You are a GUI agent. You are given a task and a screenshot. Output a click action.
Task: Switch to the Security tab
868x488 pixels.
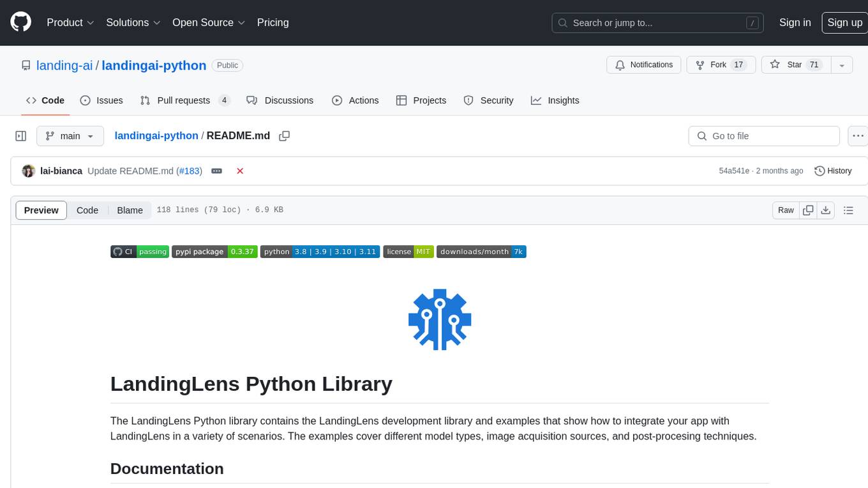(488, 100)
